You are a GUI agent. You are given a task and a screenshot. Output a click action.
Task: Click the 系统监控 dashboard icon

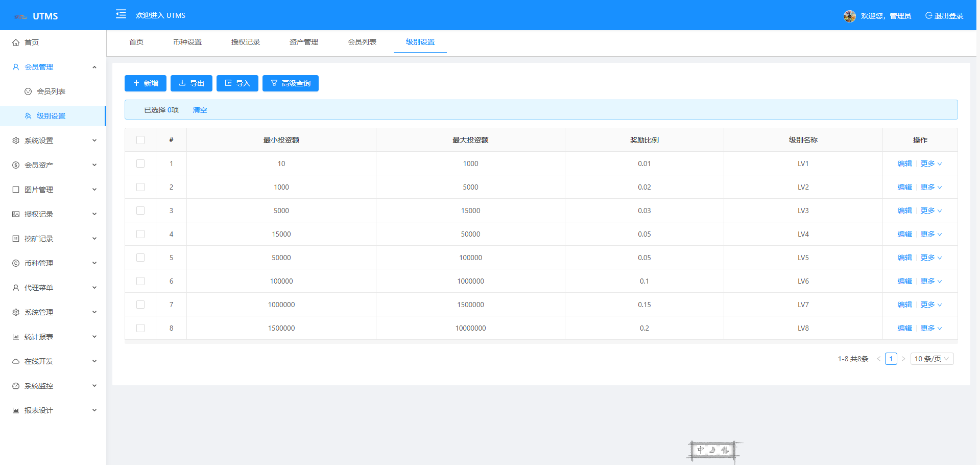(16, 386)
